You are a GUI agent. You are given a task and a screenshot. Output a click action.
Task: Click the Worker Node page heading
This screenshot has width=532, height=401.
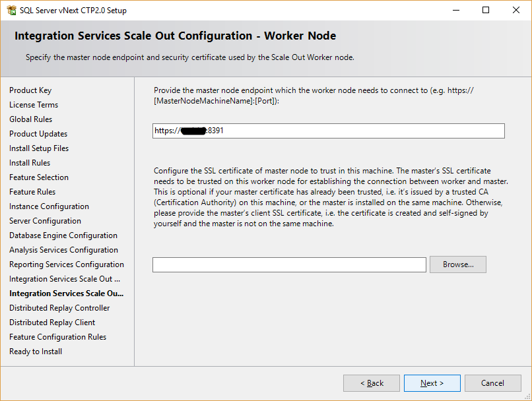point(176,36)
